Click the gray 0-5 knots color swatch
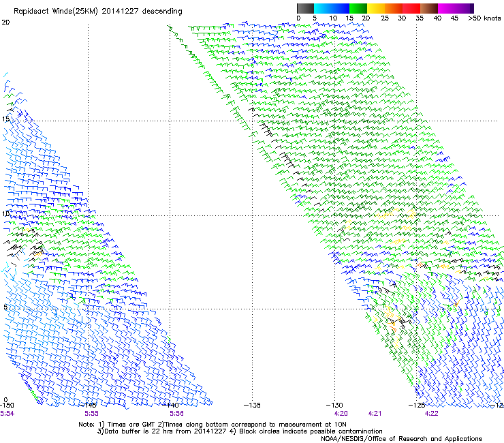 click(x=305, y=8)
